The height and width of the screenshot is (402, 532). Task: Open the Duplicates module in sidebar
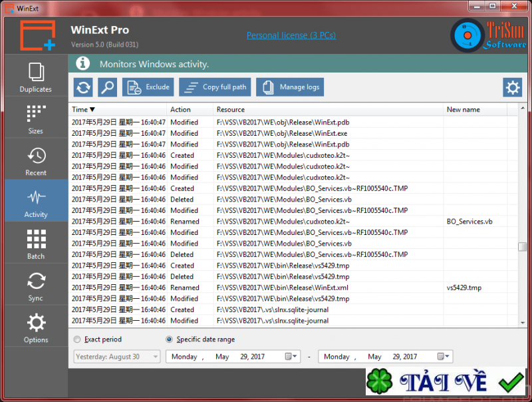click(36, 76)
